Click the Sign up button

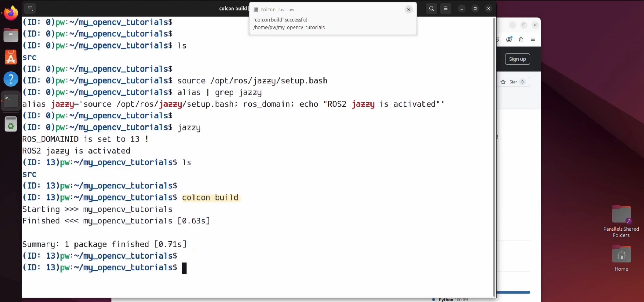point(517,59)
